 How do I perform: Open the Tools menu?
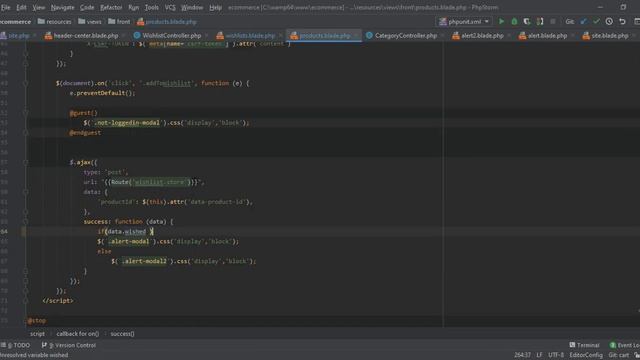(151, 7)
